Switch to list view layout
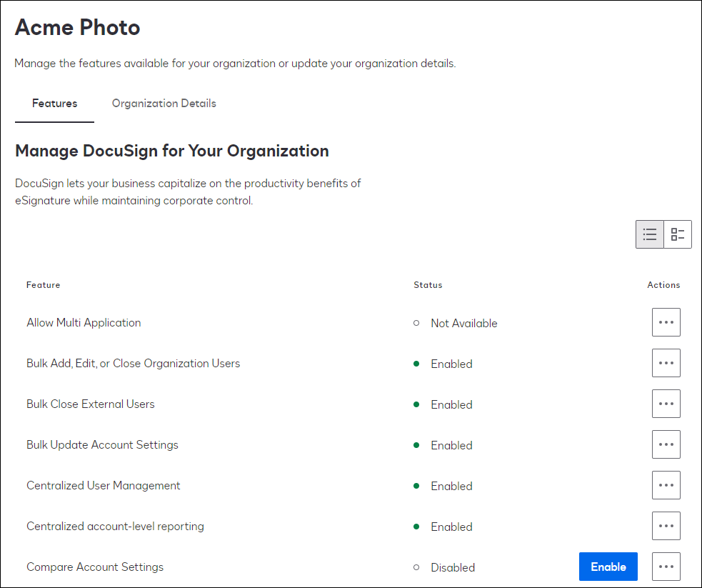Viewport: 702px width, 588px height. click(x=650, y=234)
